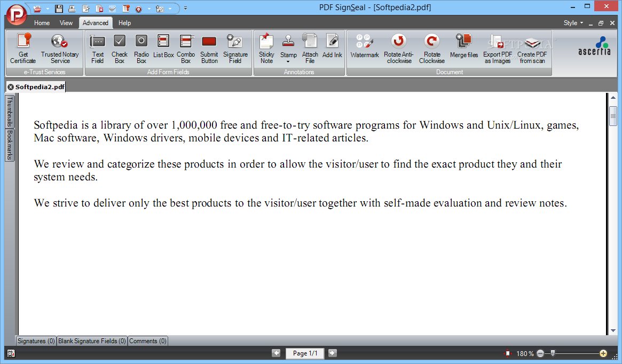Open Trusted Notary Service

pos(60,49)
